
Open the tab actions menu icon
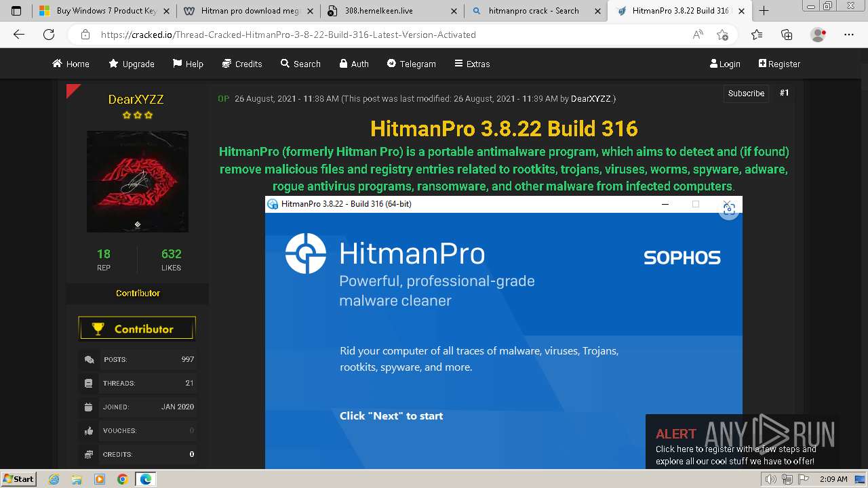[x=16, y=11]
